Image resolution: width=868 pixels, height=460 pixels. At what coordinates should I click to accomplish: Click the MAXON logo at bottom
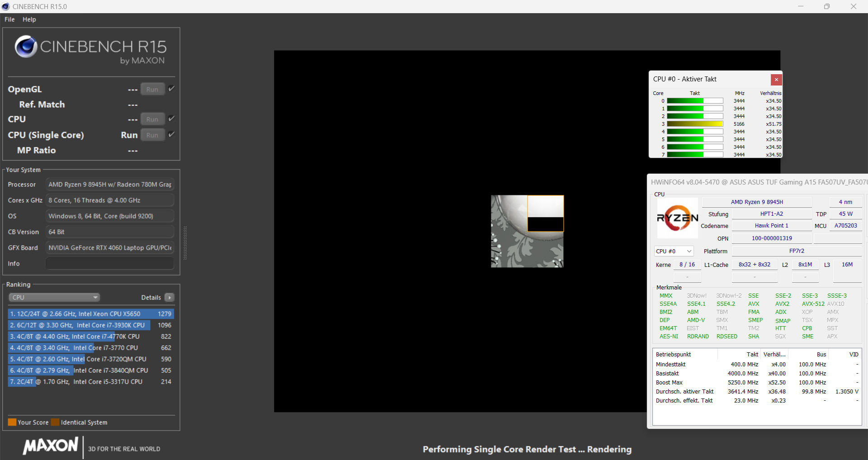click(x=51, y=446)
